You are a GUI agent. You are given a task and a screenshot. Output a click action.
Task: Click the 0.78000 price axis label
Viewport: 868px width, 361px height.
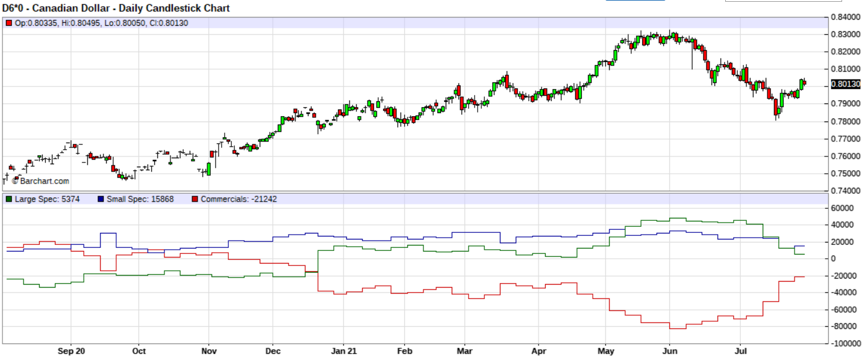(846, 122)
